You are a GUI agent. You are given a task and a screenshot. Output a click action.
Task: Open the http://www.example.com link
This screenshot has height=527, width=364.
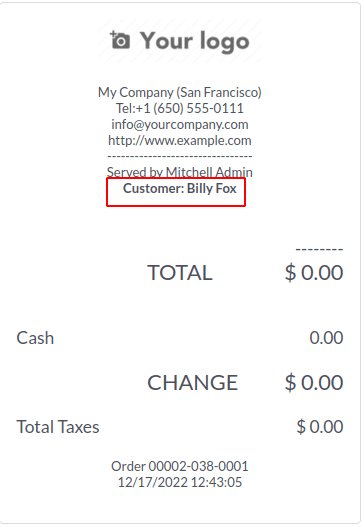point(179,140)
